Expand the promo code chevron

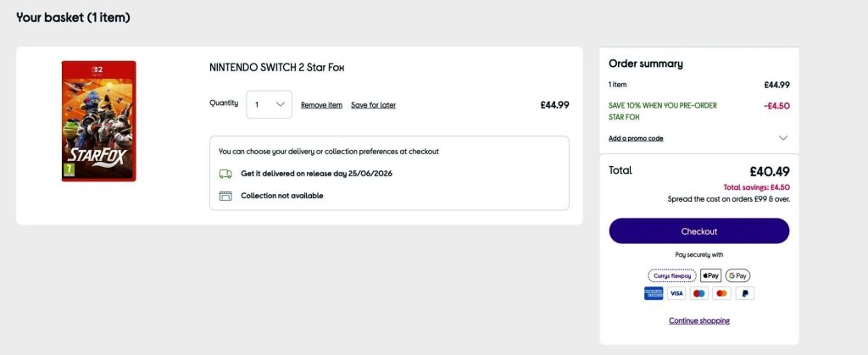[782, 138]
